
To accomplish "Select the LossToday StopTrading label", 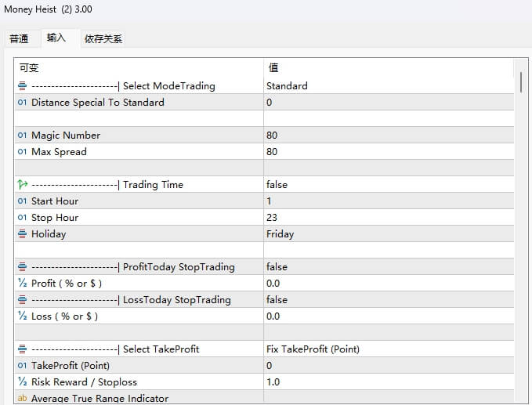I will pyautogui.click(x=131, y=300).
